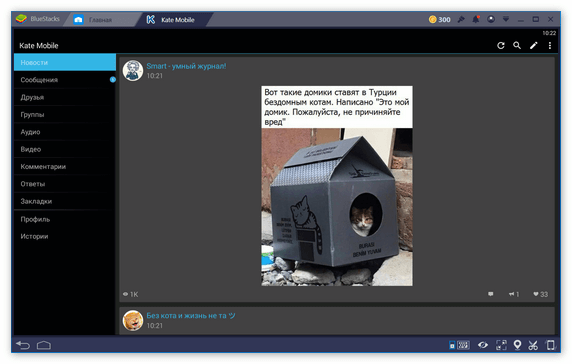Open Друзья in the sidebar
The image size is (572, 364).
pyautogui.click(x=65, y=97)
